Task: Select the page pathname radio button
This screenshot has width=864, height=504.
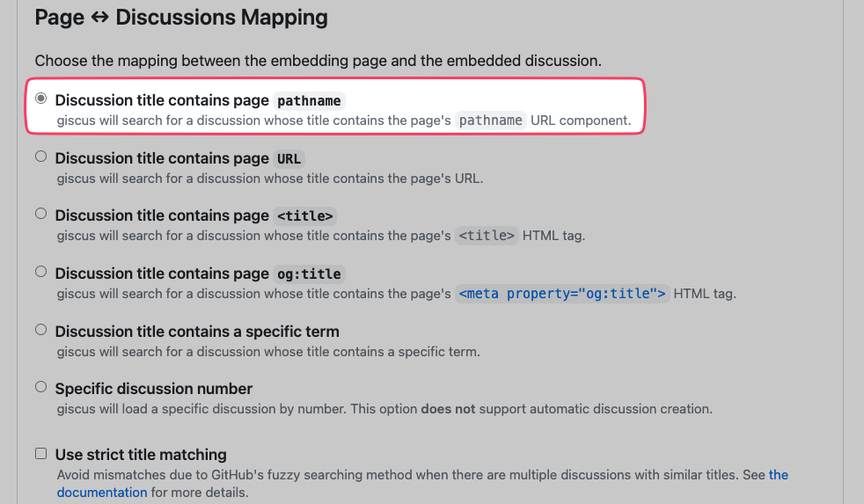Action: coord(41,99)
